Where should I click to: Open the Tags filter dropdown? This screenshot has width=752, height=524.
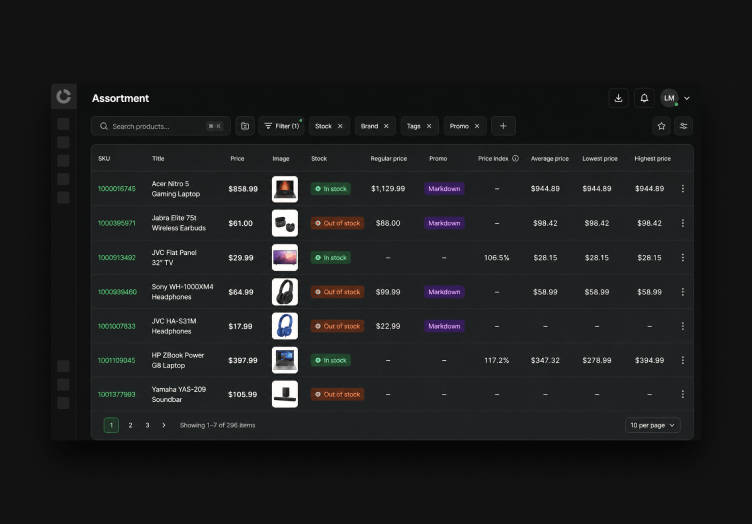coord(413,126)
